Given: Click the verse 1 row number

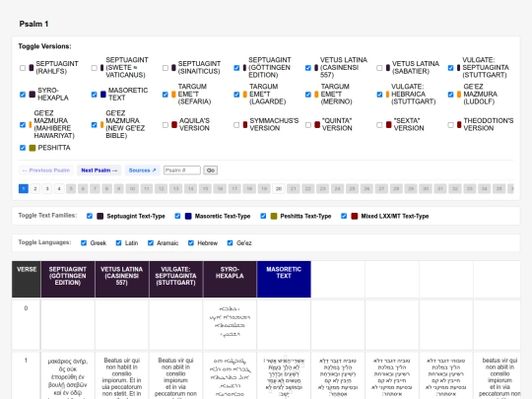Looking at the screenshot, I should (26, 361).
